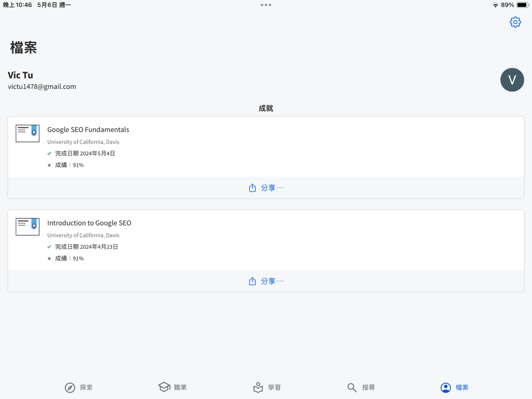Tap the three-dot multitasking indicator at top
The image size is (532, 399).
266,5
